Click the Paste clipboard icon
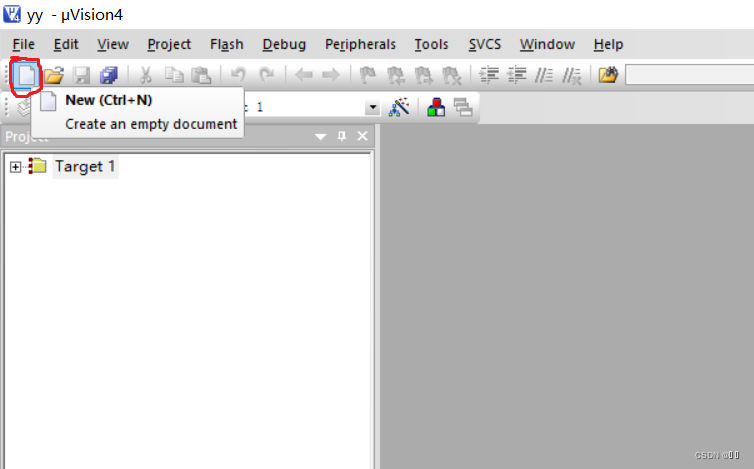The height and width of the screenshot is (469, 754). pos(201,75)
